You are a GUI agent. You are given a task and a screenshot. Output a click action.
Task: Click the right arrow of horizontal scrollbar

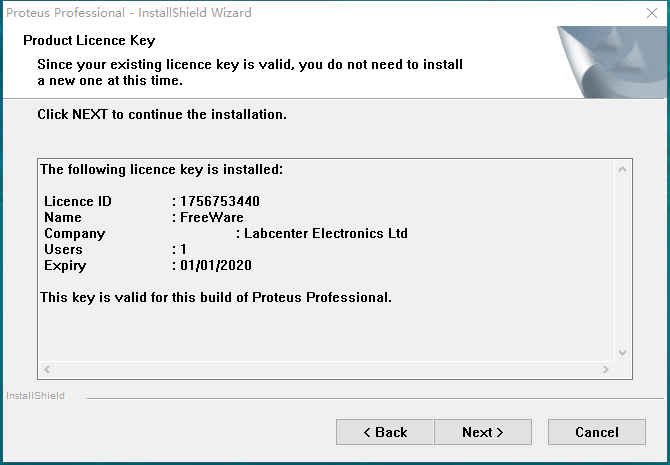[x=605, y=370]
